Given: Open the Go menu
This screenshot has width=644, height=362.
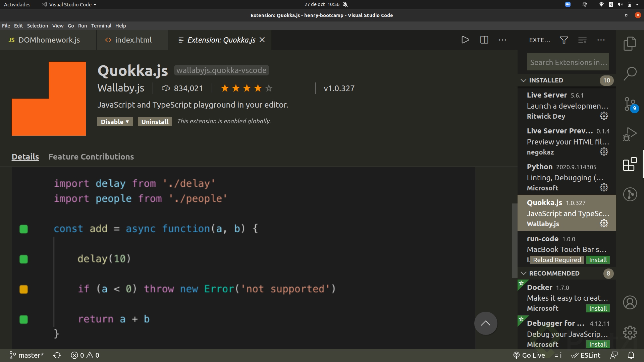Looking at the screenshot, I should point(71,26).
